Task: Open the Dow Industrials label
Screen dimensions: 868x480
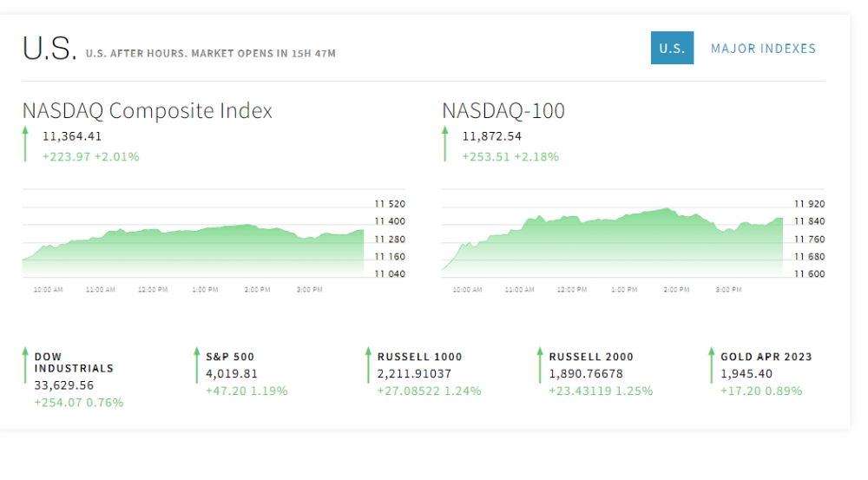Action: point(74,363)
